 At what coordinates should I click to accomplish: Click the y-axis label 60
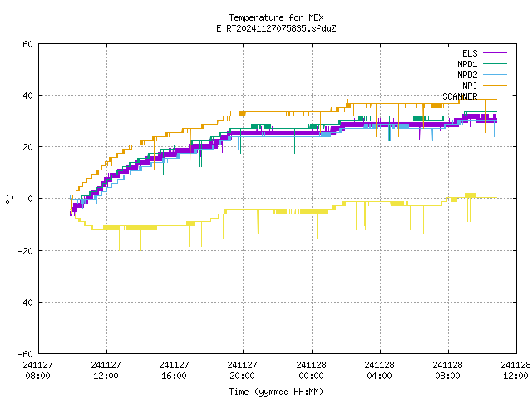tap(27, 44)
